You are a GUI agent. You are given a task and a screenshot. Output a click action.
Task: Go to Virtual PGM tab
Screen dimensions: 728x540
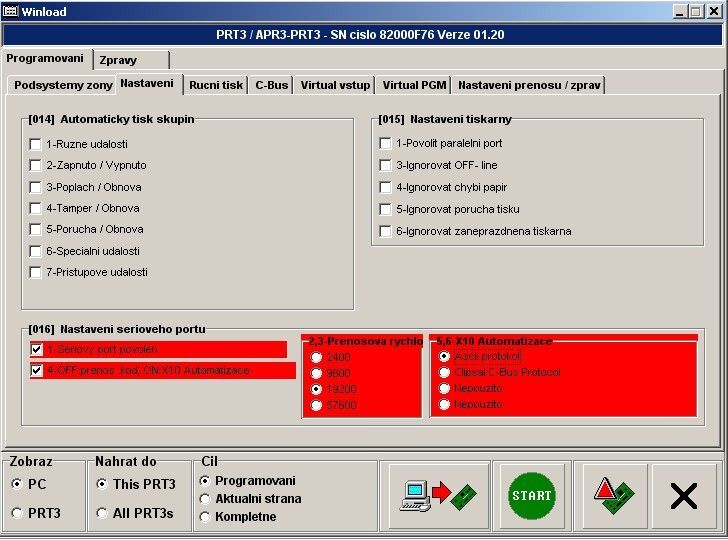pos(414,85)
